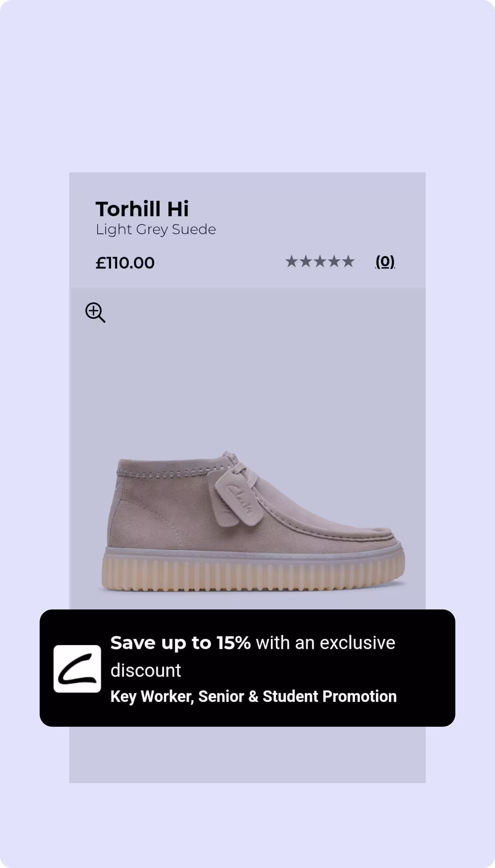495x868 pixels.
Task: Click the Light Grey Suede colour label
Action: click(x=156, y=229)
